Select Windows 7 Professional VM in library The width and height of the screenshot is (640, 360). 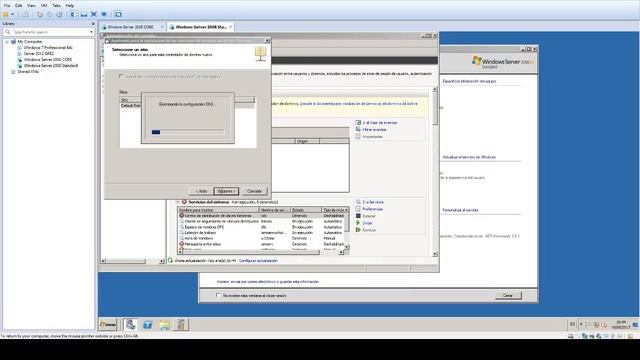pyautogui.click(x=48, y=48)
